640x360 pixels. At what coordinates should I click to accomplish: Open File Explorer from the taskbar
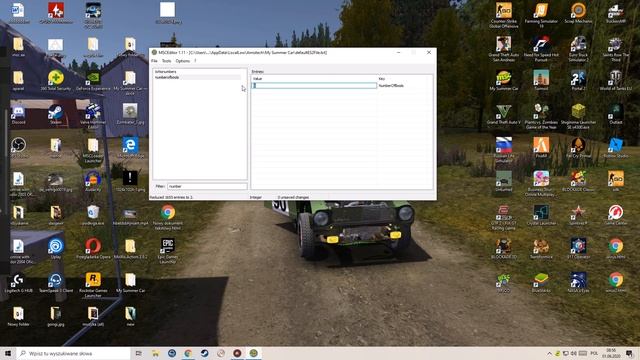coord(156,353)
